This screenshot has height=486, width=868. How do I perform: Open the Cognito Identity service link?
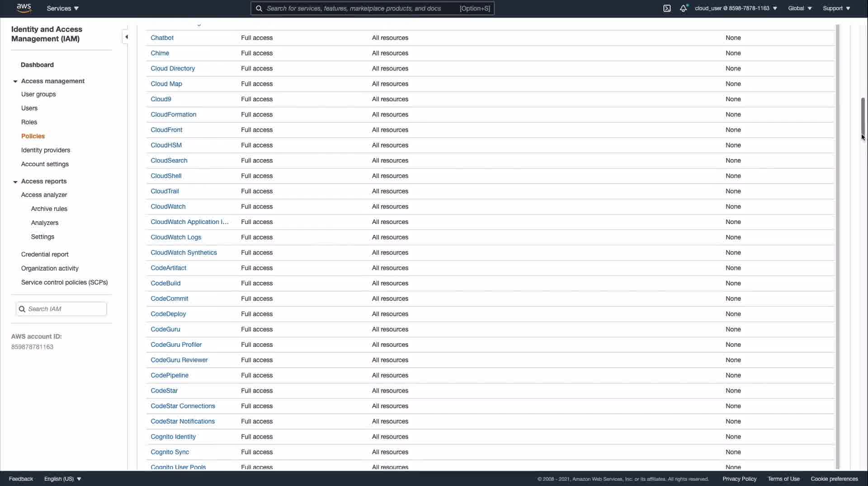click(x=173, y=437)
